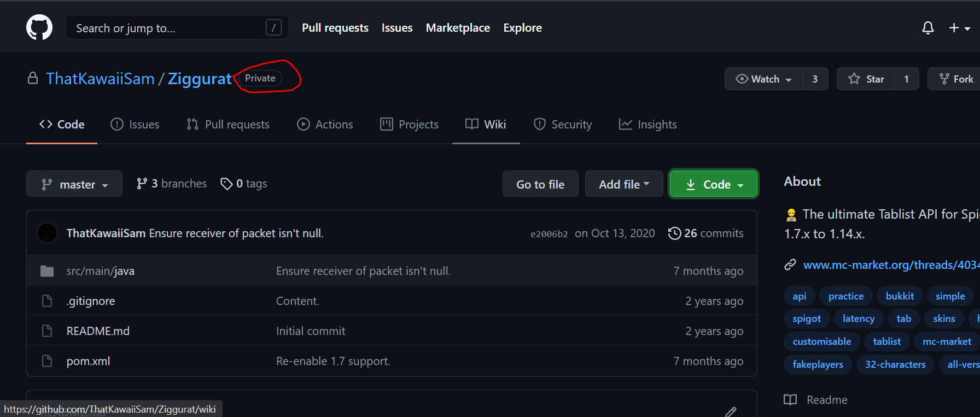Click the lock icon beside repository name
Viewport: 980px width, 417px height.
(33, 78)
